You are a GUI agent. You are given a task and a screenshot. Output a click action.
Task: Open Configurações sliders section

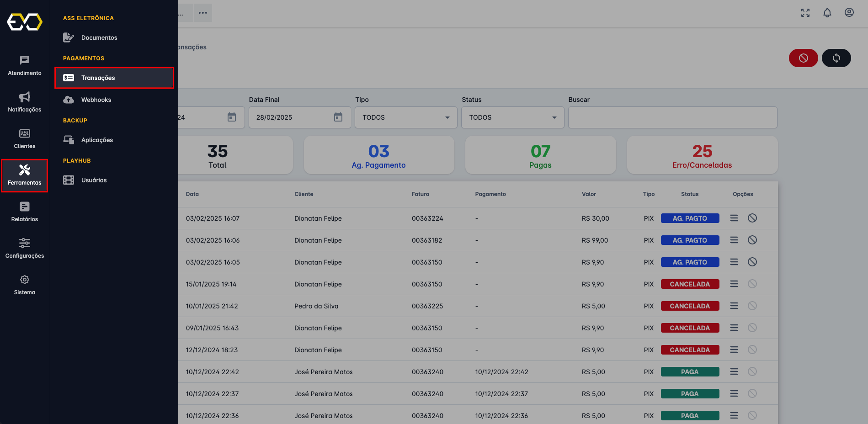pyautogui.click(x=25, y=249)
